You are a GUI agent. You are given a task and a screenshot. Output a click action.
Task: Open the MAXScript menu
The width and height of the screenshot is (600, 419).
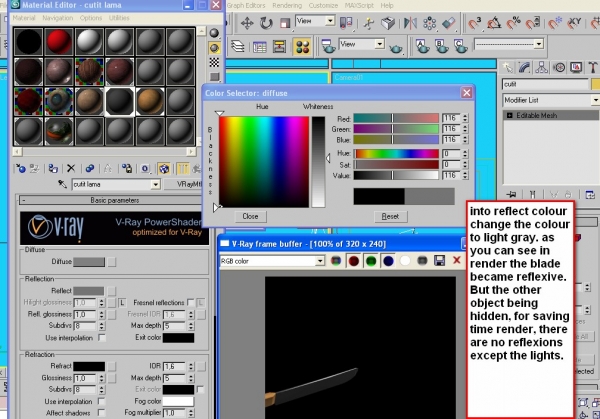tap(360, 5)
